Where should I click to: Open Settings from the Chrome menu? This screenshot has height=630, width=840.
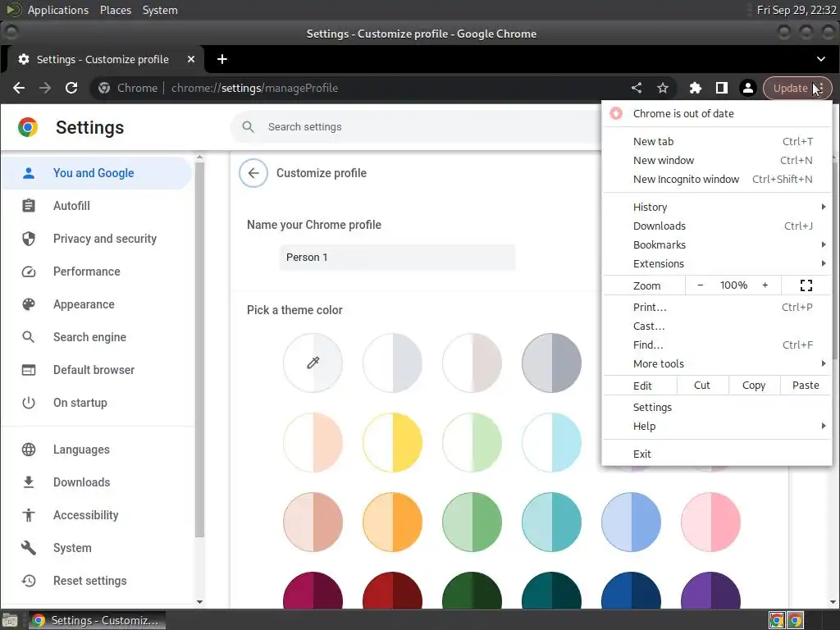tap(717, 407)
